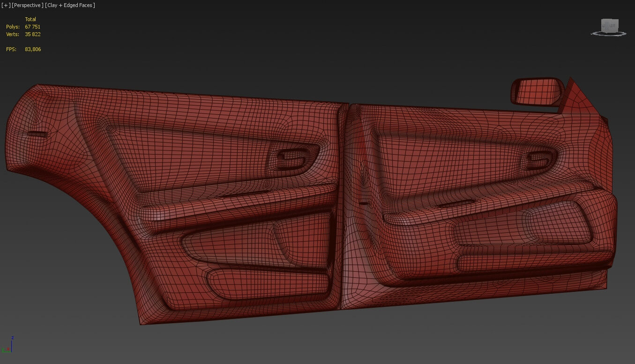The height and width of the screenshot is (364, 635).
Task: Click the Verts count statistic
Action: point(32,34)
